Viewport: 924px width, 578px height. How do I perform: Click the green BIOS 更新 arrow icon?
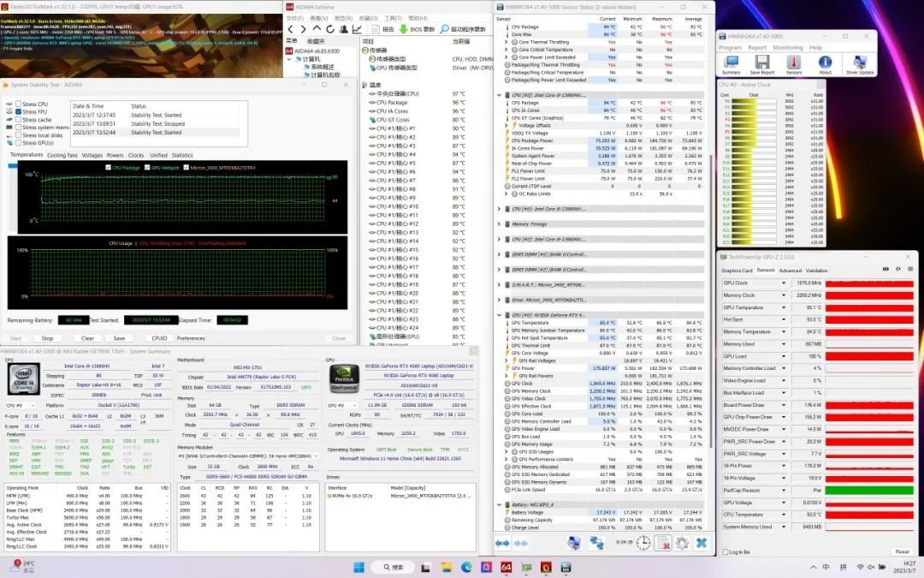(x=403, y=29)
